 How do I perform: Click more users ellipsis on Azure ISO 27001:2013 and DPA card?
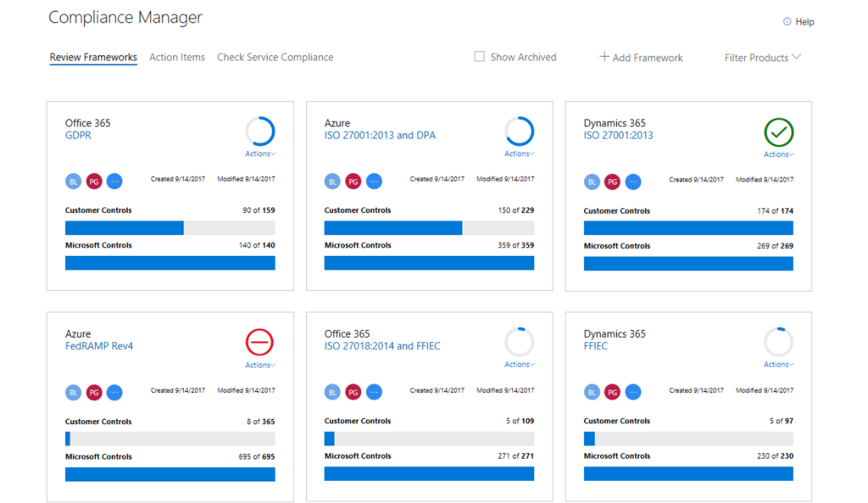pos(374,182)
